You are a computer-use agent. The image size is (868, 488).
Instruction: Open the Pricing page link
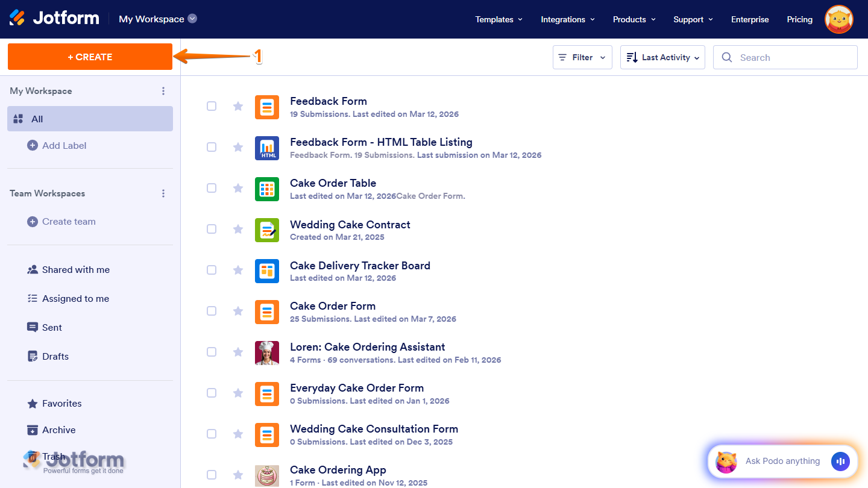(x=799, y=19)
